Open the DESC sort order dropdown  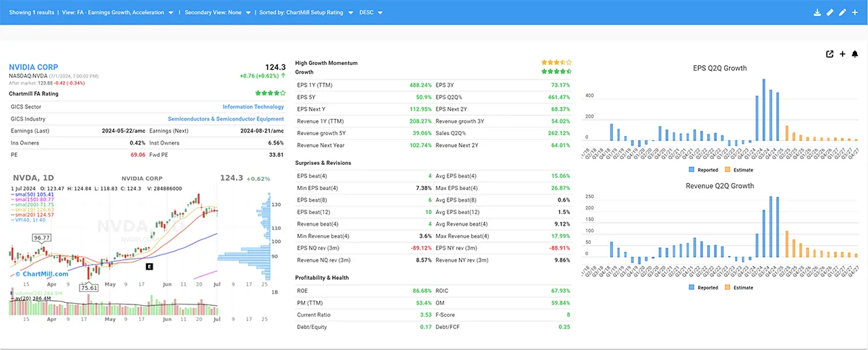pyautogui.click(x=373, y=12)
